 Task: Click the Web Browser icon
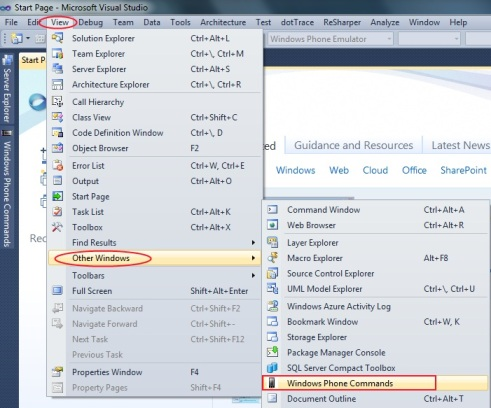[272, 225]
